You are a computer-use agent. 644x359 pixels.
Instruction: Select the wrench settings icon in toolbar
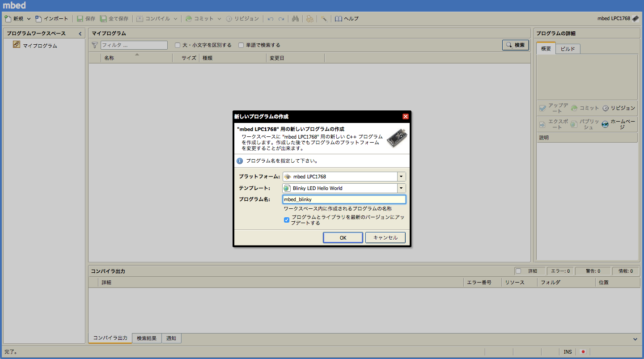tap(324, 18)
